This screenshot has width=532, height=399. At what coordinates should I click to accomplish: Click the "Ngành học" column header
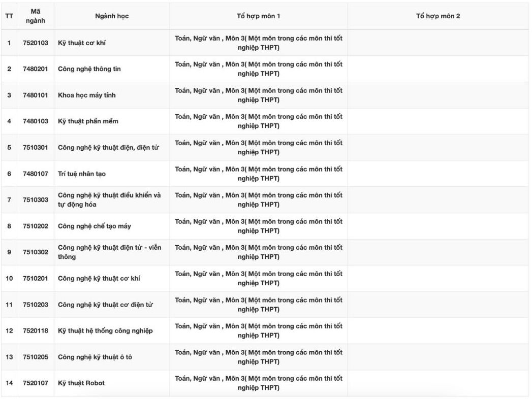pyautogui.click(x=112, y=16)
